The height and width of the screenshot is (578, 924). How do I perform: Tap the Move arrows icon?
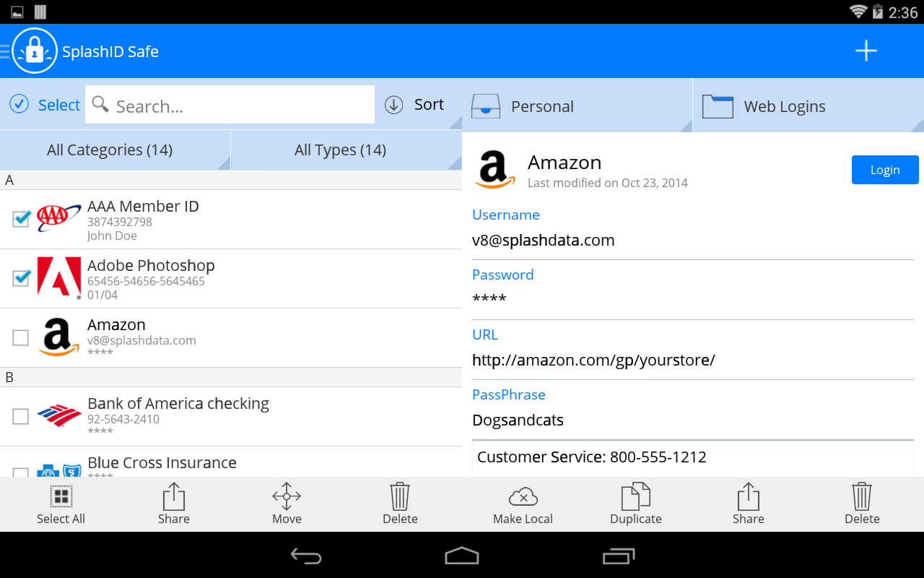tap(287, 496)
